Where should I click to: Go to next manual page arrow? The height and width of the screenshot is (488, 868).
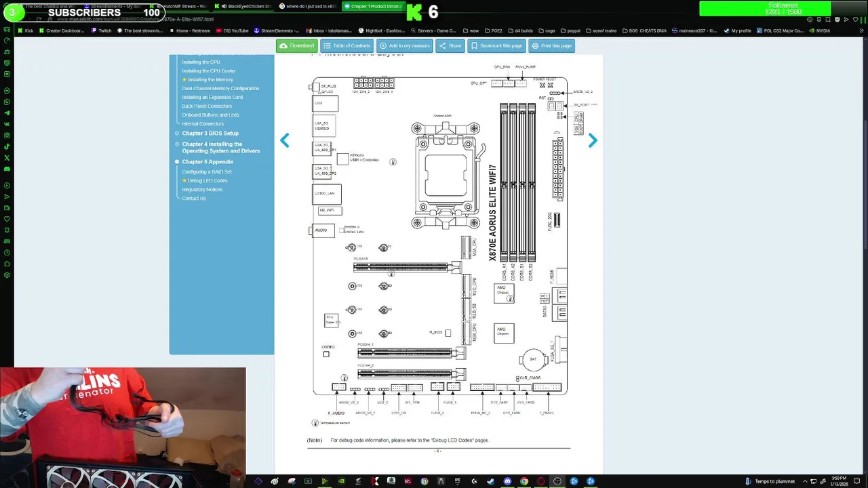593,140
